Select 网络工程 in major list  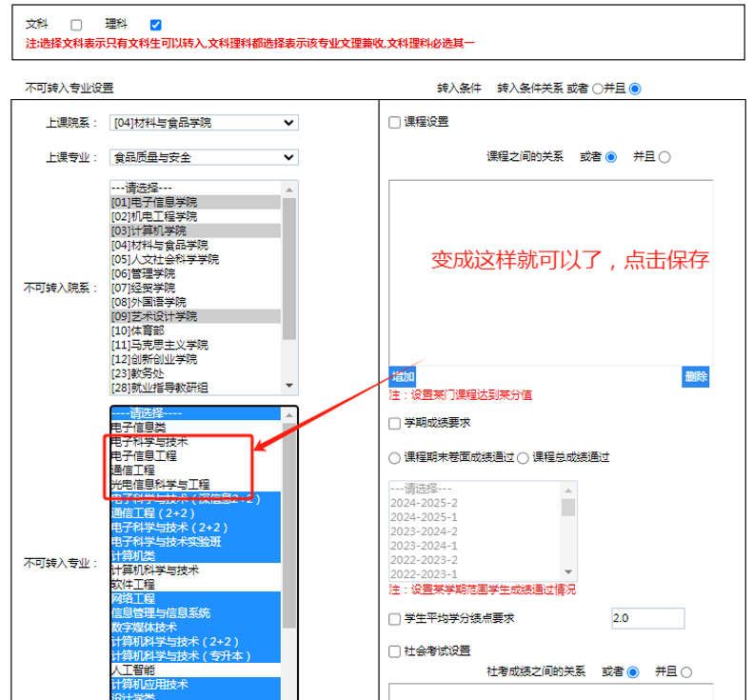click(x=195, y=599)
